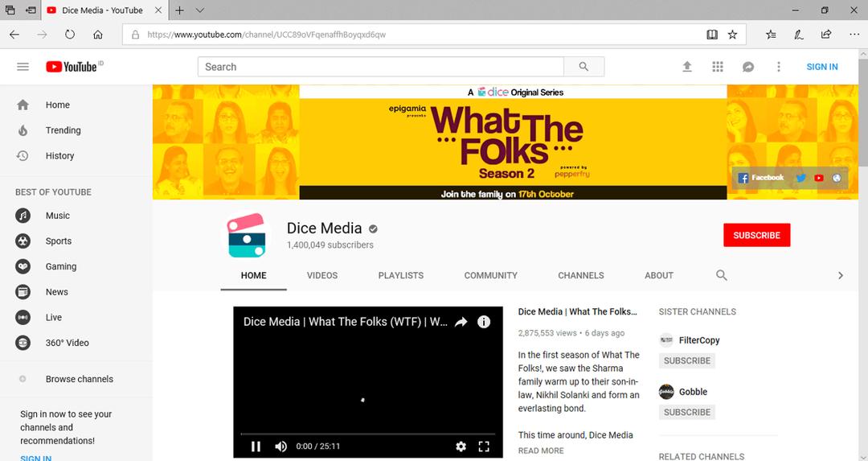
Task: Switch to the Videos tab
Action: click(322, 275)
